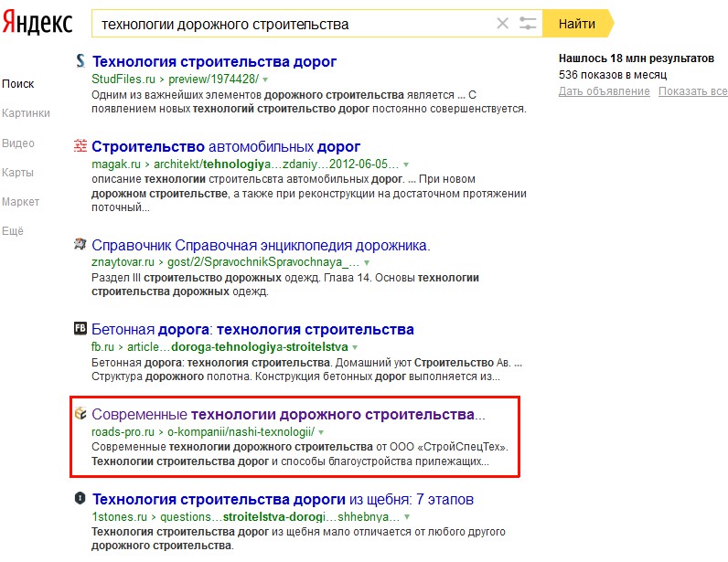Click Показать все link
Image resolution: width=728 pixels, height=562 pixels.
tap(692, 91)
